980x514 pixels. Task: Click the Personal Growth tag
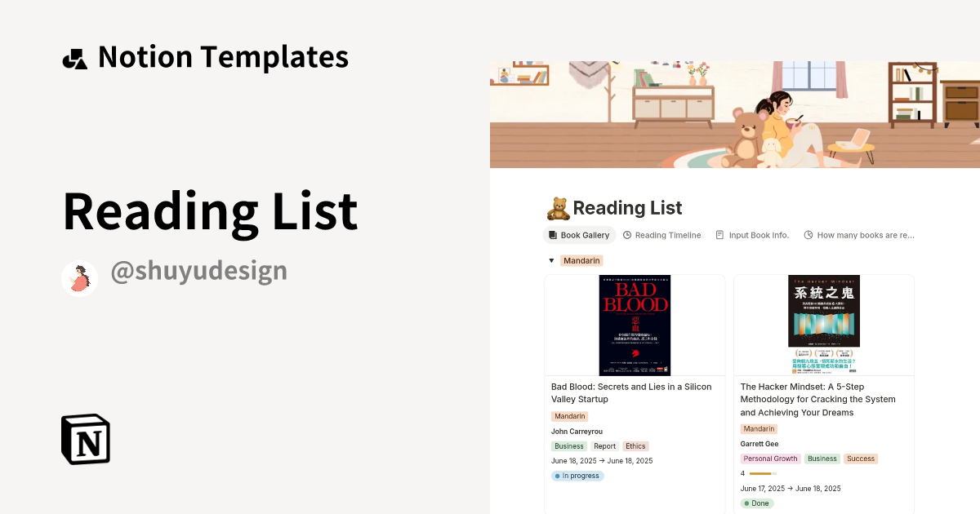(770, 459)
